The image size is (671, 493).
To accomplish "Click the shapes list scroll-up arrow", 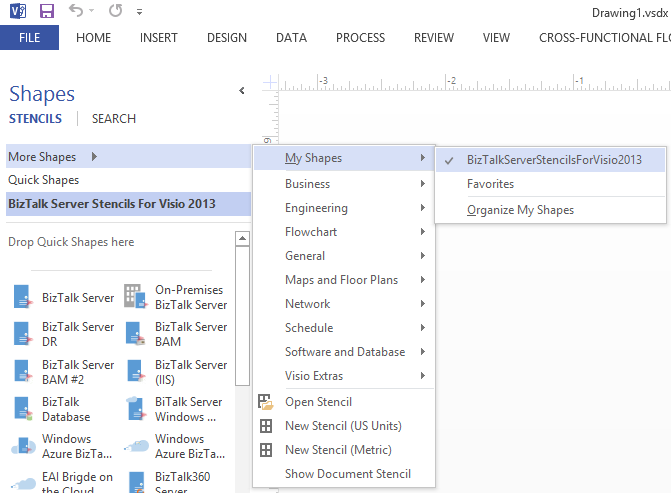I will pos(242,239).
